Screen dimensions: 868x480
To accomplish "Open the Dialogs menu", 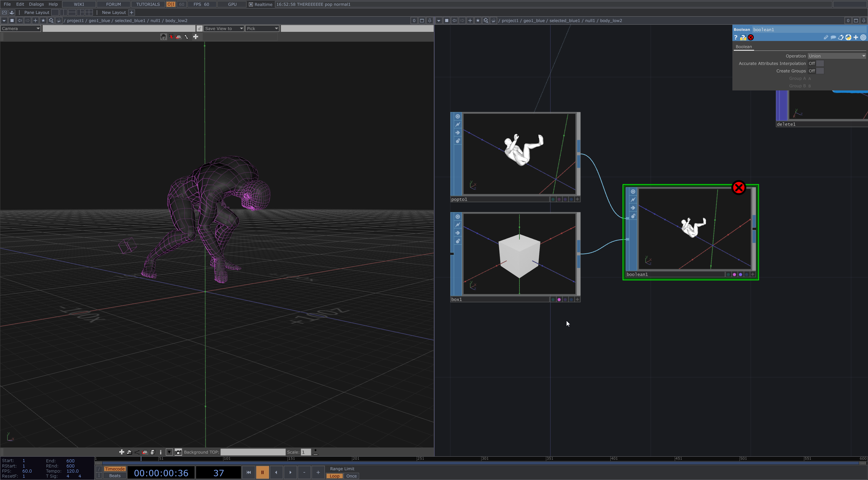I will [36, 4].
